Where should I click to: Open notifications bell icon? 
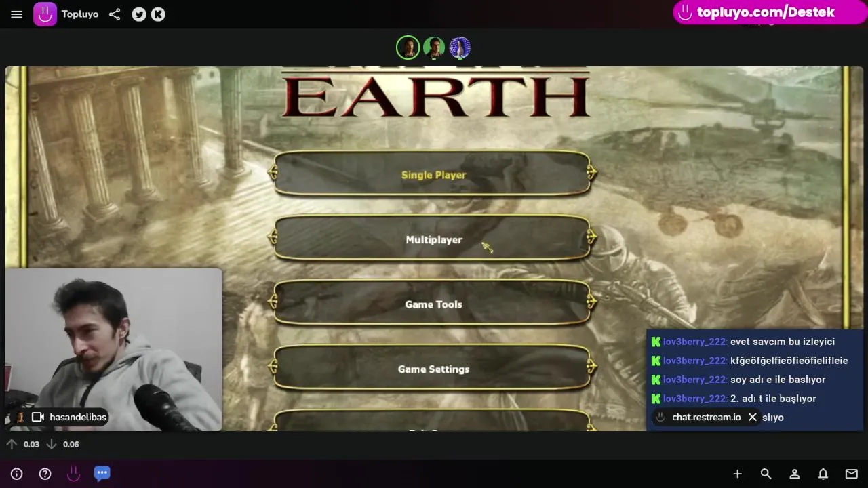click(x=823, y=474)
